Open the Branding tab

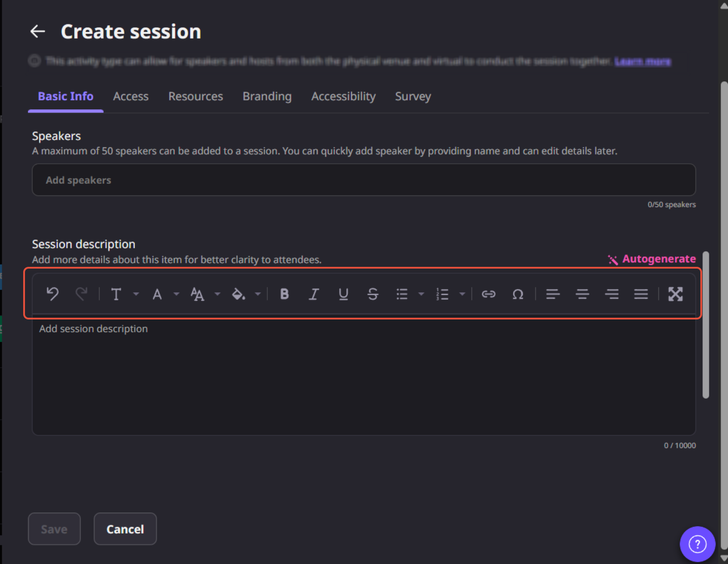(x=267, y=96)
